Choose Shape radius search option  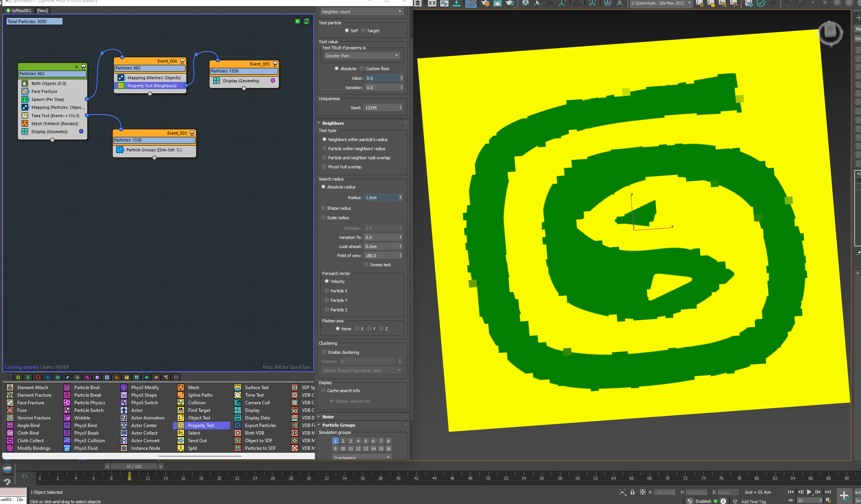pyautogui.click(x=323, y=208)
